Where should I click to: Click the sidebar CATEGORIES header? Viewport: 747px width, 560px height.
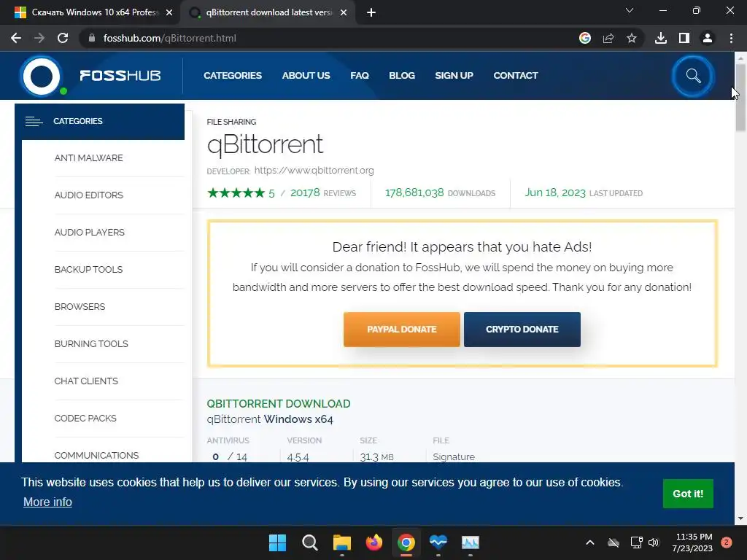tap(99, 122)
